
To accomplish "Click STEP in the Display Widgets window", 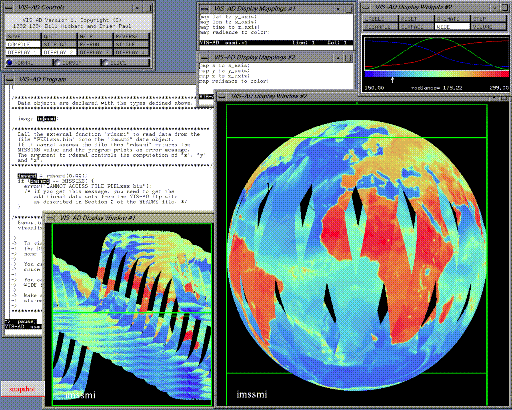I will pos(488,19).
